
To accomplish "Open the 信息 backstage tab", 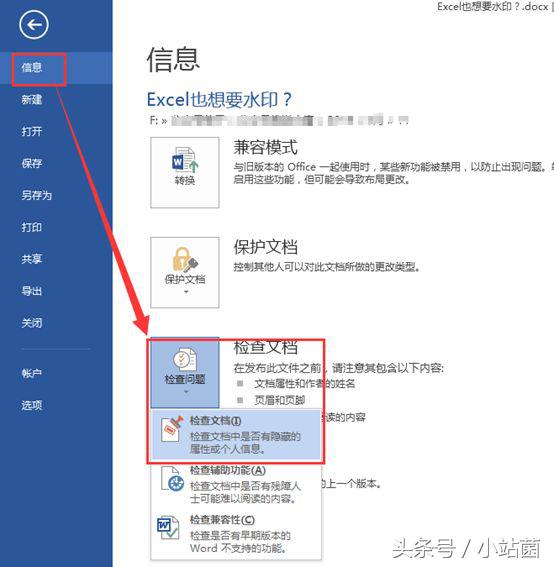I will 56,68.
